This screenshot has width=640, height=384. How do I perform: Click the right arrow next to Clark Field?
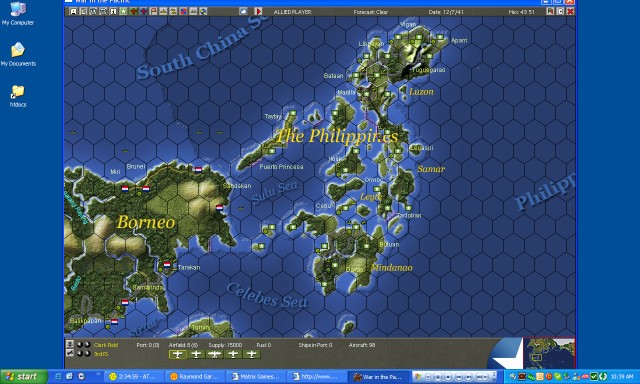coord(87,345)
